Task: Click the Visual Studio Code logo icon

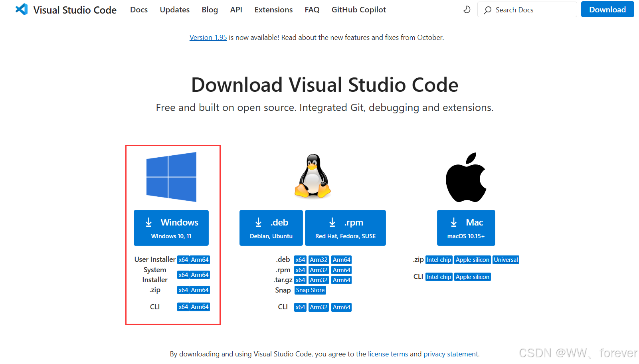Action: (x=22, y=10)
